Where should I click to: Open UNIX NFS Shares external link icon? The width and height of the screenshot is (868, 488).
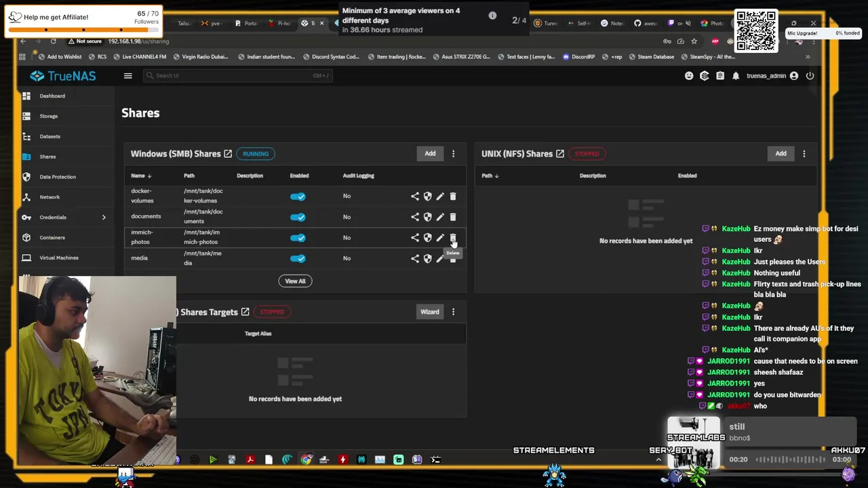pos(560,154)
